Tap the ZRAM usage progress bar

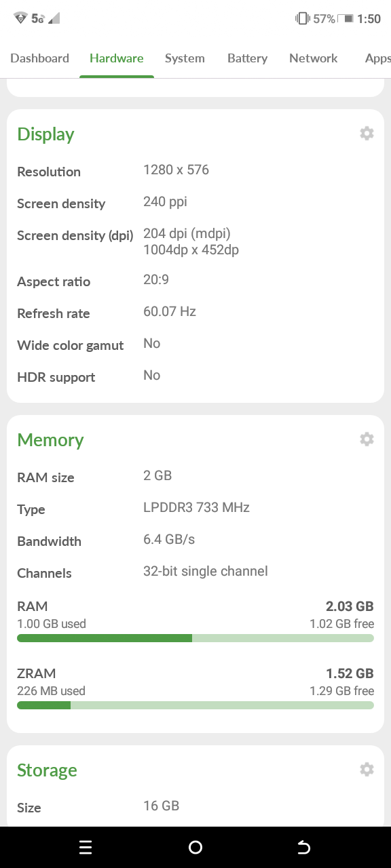195,705
